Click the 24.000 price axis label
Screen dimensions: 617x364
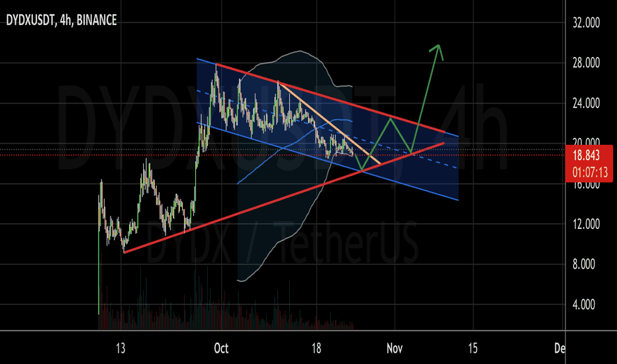(586, 103)
